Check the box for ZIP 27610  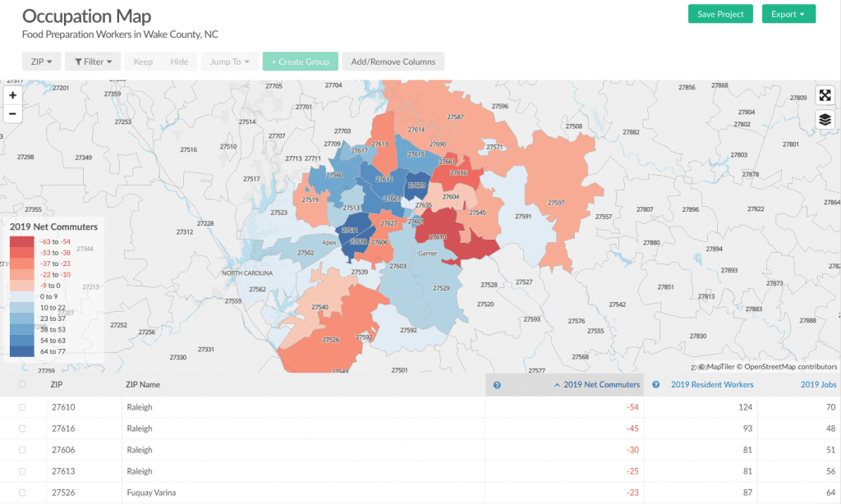click(x=22, y=407)
